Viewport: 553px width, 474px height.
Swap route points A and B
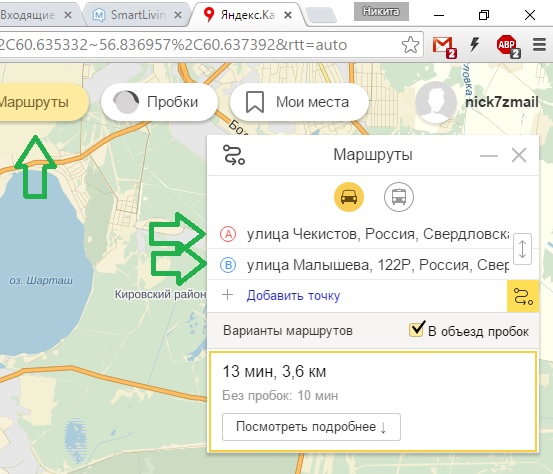pyautogui.click(x=522, y=249)
